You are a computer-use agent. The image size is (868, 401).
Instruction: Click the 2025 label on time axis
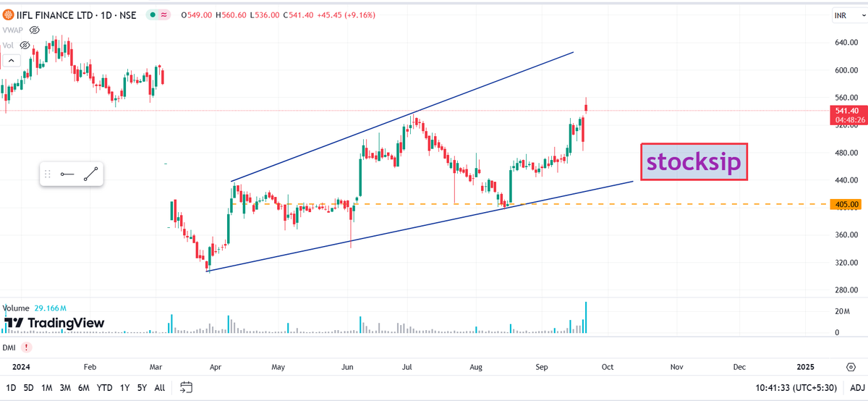[x=805, y=367]
